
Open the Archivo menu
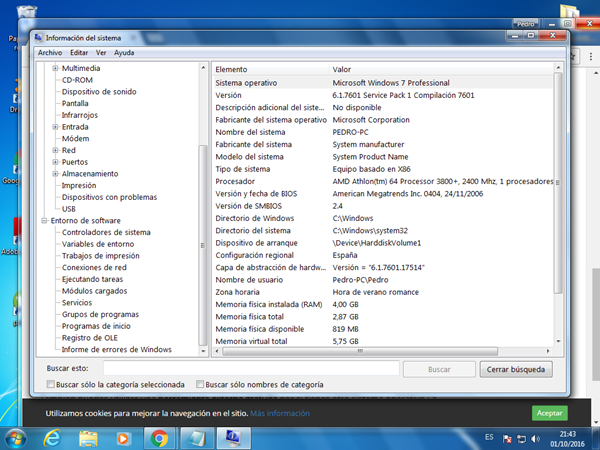tap(49, 52)
